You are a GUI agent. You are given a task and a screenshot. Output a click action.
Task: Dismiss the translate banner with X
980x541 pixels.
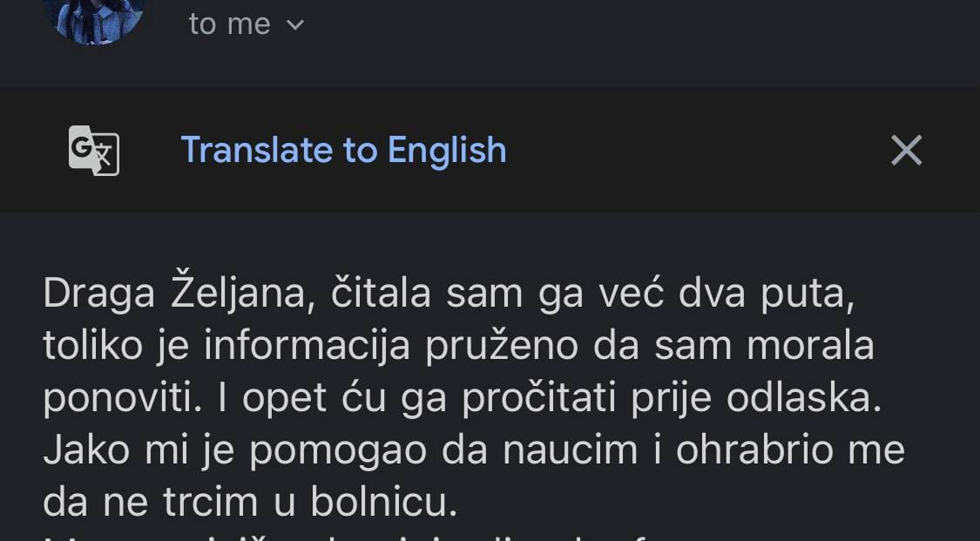pyautogui.click(x=906, y=151)
